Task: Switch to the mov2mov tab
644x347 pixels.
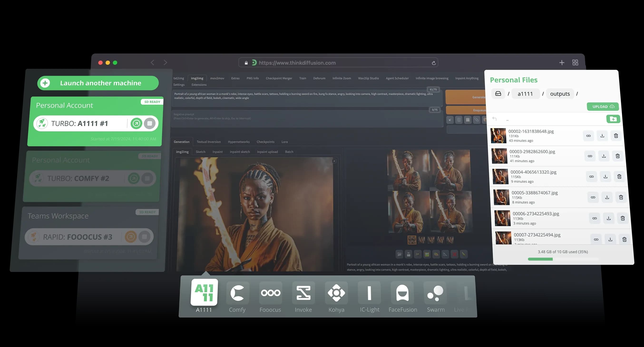Action: [217, 78]
